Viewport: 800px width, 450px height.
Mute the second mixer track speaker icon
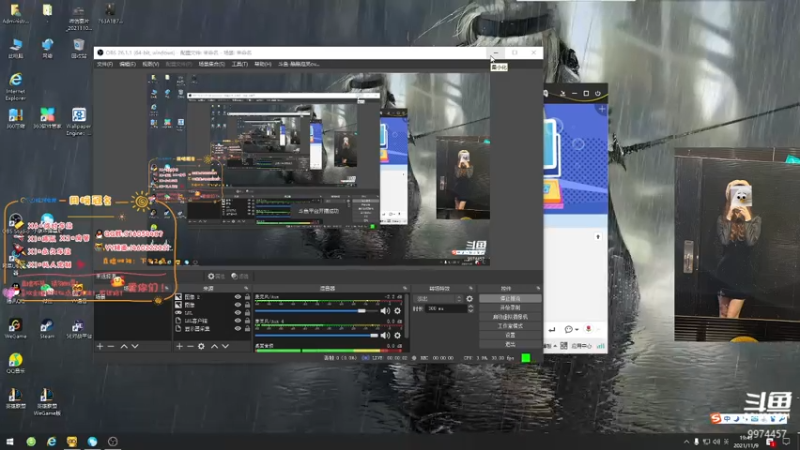pyautogui.click(x=385, y=335)
